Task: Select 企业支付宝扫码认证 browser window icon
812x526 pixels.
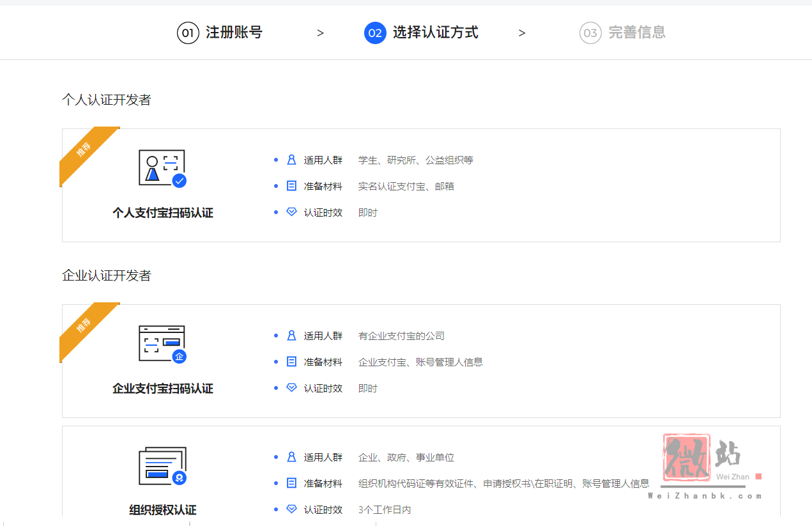Action: tap(162, 344)
